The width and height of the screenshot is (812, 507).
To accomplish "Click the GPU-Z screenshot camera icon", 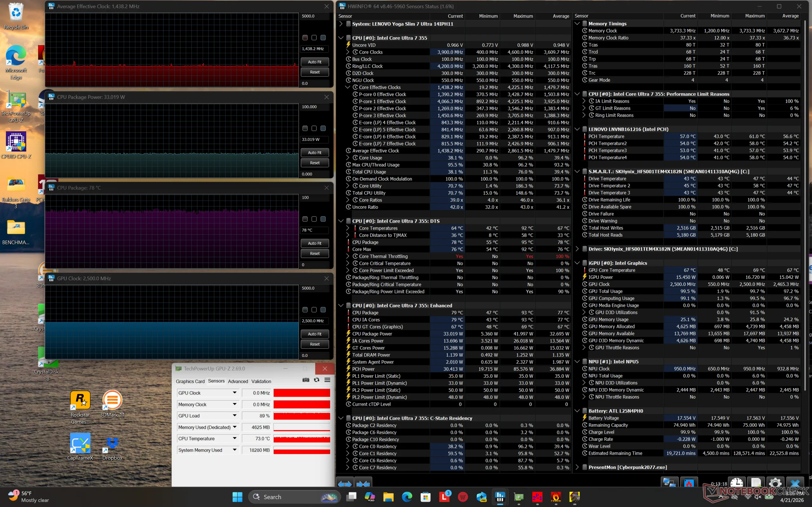I will 306,380.
